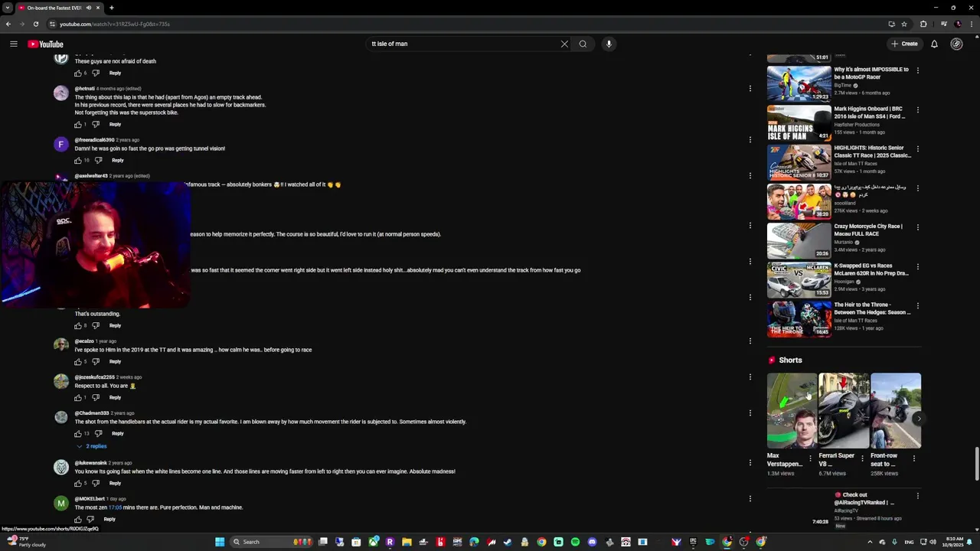This screenshot has width=980, height=551.
Task: Jump to the 17:05 timestamp link
Action: (x=115, y=507)
